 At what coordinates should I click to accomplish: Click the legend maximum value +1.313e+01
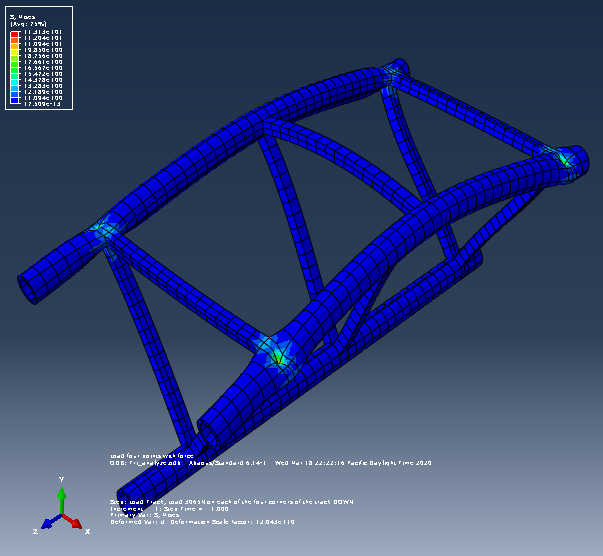(x=43, y=32)
